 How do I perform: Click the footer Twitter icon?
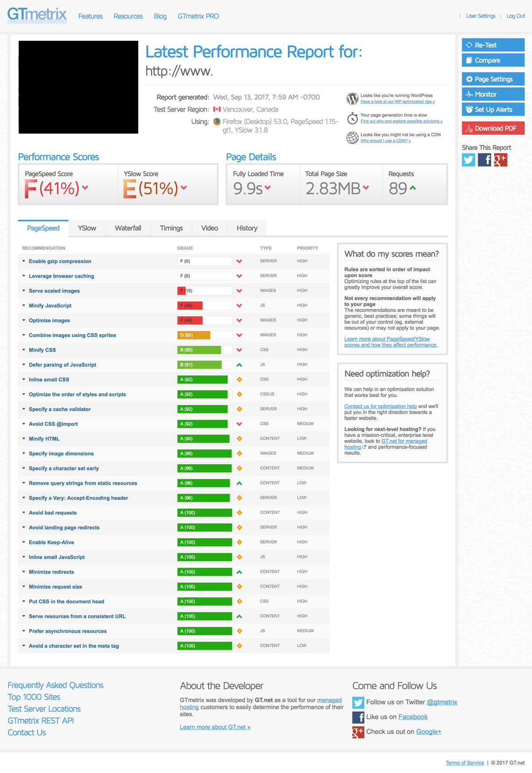coord(358,702)
